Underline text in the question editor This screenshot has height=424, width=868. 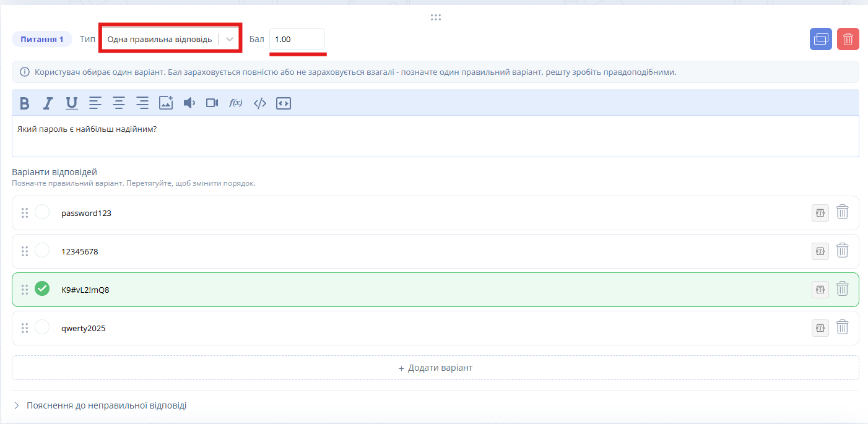pos(72,103)
